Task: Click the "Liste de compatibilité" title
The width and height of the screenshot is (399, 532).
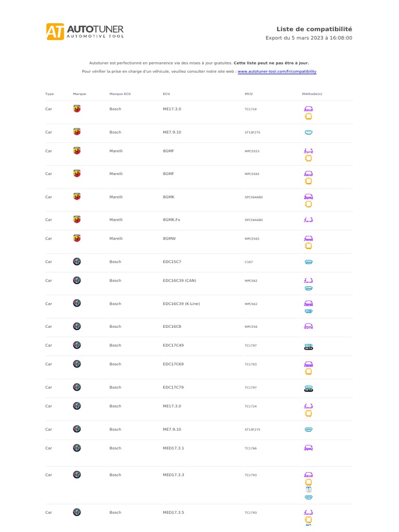Action: coord(314,29)
